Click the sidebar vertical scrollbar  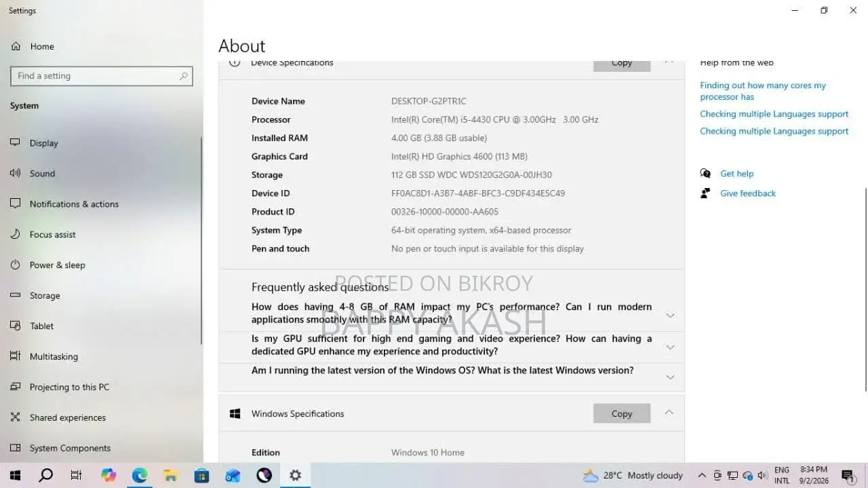point(201,241)
